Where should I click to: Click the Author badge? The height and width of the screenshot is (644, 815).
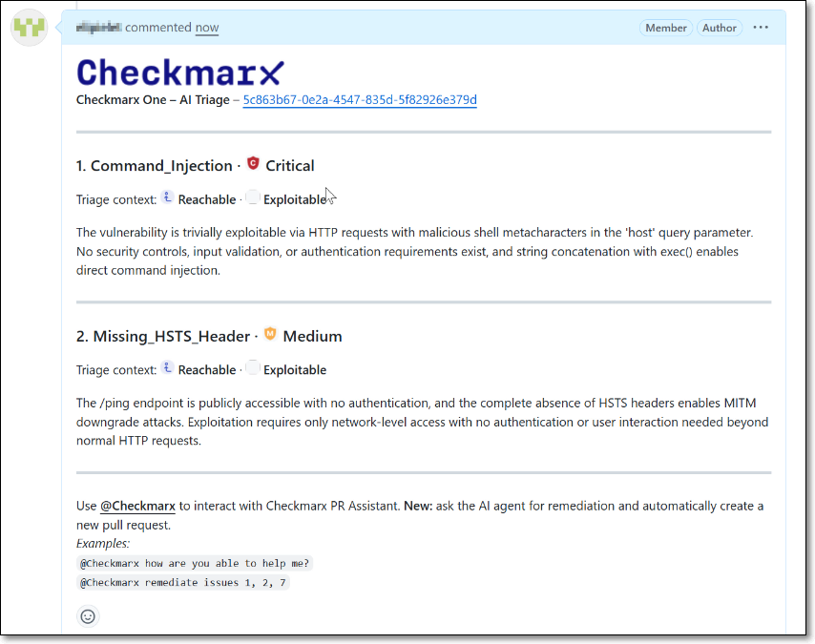720,28
